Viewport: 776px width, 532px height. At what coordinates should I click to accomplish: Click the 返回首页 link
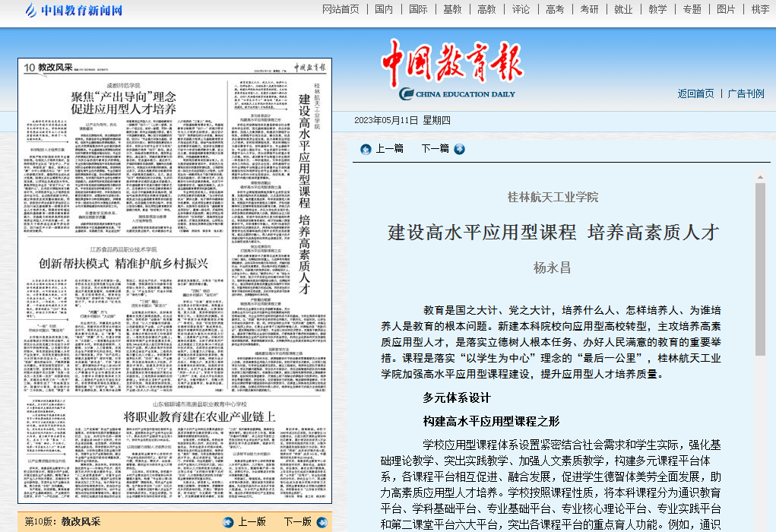point(695,93)
